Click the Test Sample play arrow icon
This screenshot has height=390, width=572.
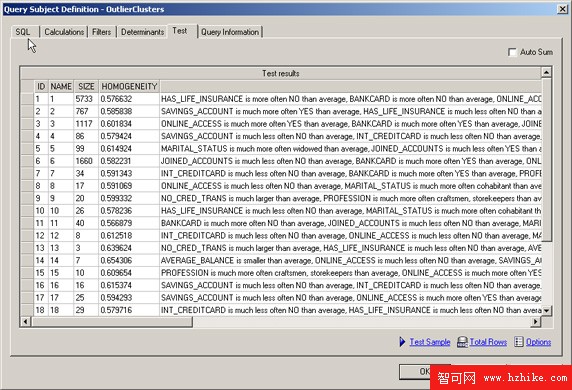click(x=402, y=342)
